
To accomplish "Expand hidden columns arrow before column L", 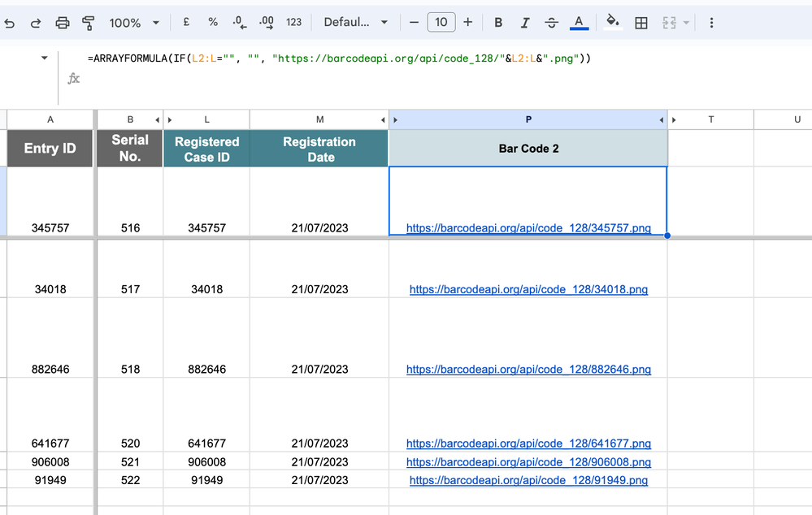I will 170,120.
